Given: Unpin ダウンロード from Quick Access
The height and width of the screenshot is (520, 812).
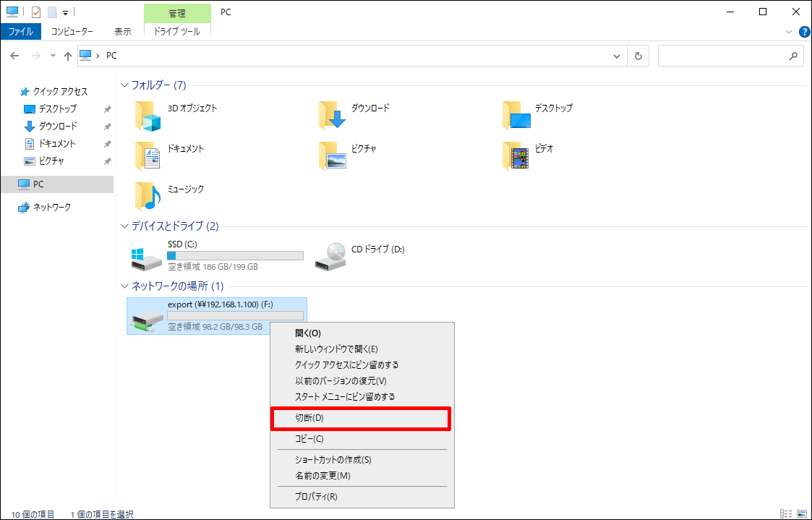Looking at the screenshot, I should tap(107, 127).
